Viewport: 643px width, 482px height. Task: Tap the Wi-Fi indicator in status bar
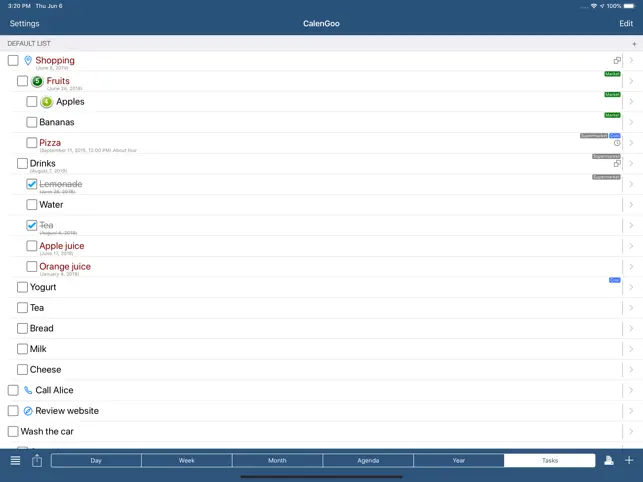pyautogui.click(x=593, y=6)
